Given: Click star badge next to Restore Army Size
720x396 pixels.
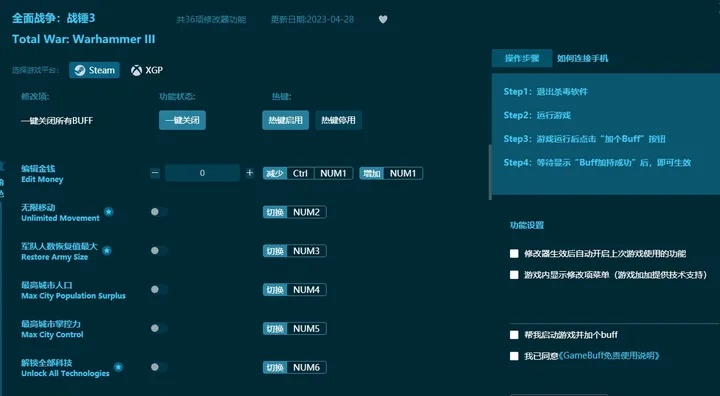Looking at the screenshot, I should pyautogui.click(x=107, y=250).
